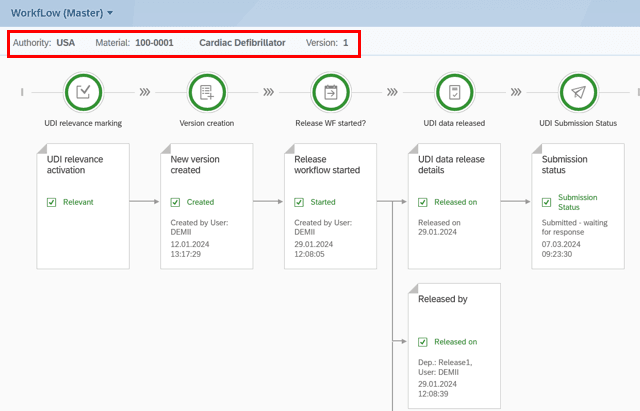Click Dep.: Release1, User: DEMII text
640x411 pixels.
click(445, 367)
